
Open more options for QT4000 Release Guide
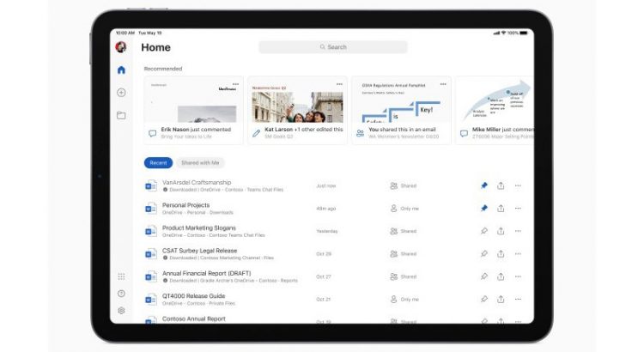[x=518, y=299]
